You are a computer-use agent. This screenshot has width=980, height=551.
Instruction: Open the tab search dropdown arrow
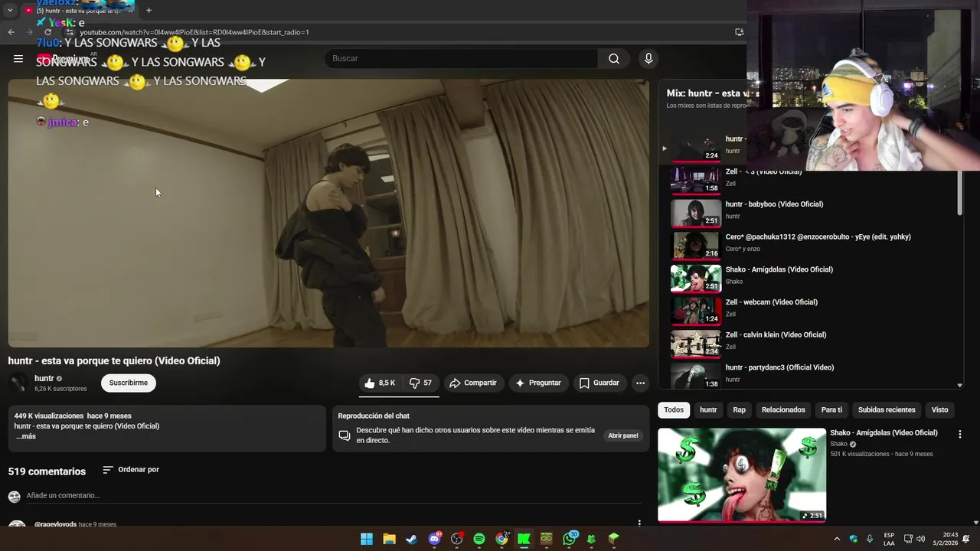tap(9, 11)
